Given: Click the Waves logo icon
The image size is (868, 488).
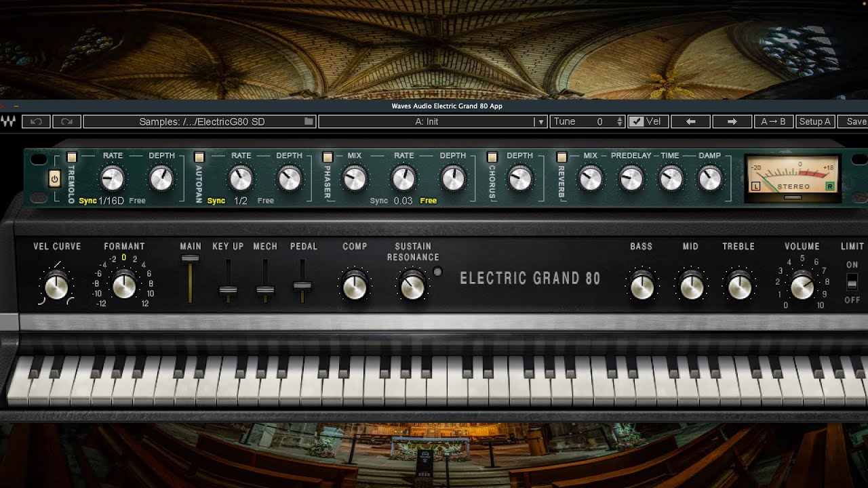Looking at the screenshot, I should click(x=9, y=122).
